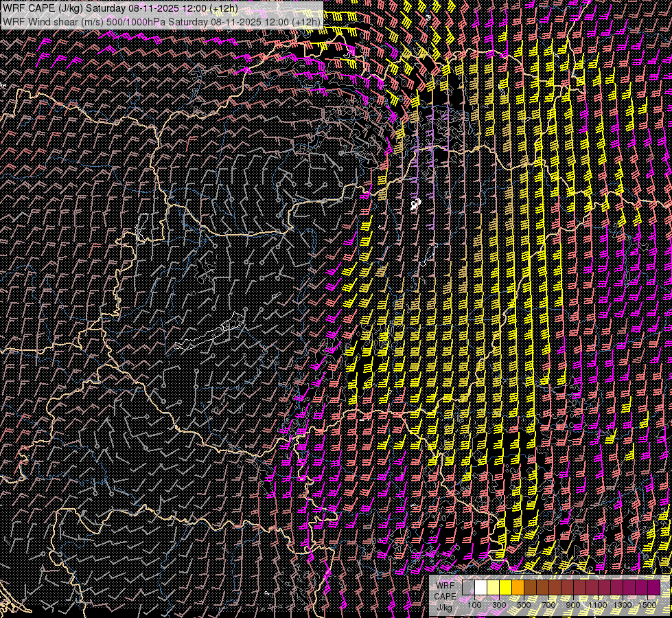The width and height of the screenshot is (672, 618).
Task: Select the 500 legend scale label
Action: (x=524, y=605)
